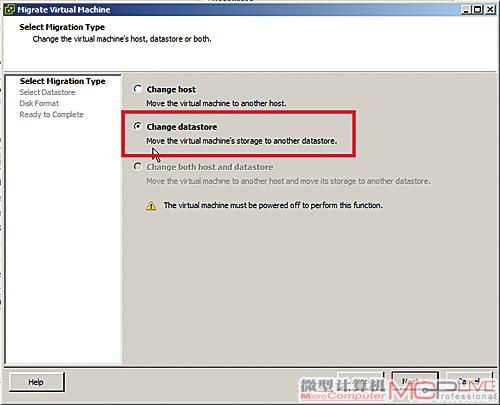Select the Change host radio button
Screen dimensions: 500x405
tap(137, 89)
